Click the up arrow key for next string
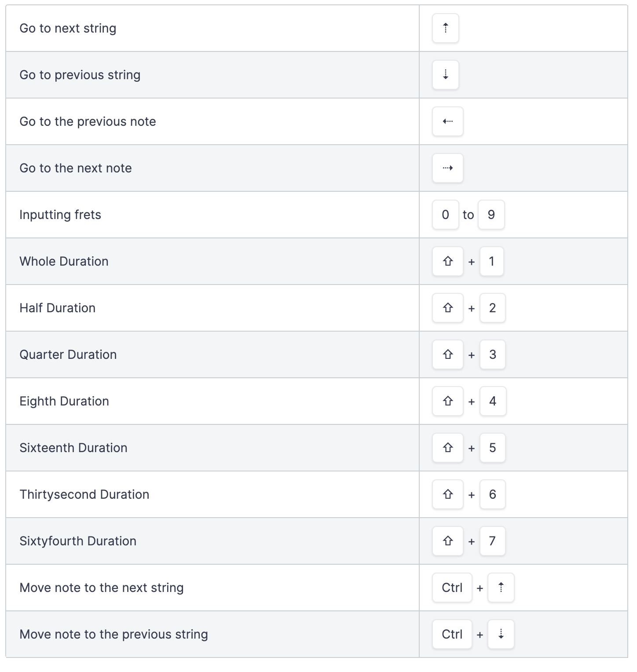Viewport: 637px width, 672px height. (x=445, y=28)
